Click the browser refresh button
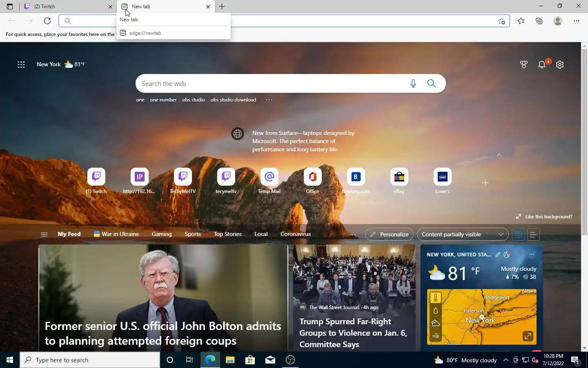Viewport: 588px width, 368px height. tap(47, 21)
